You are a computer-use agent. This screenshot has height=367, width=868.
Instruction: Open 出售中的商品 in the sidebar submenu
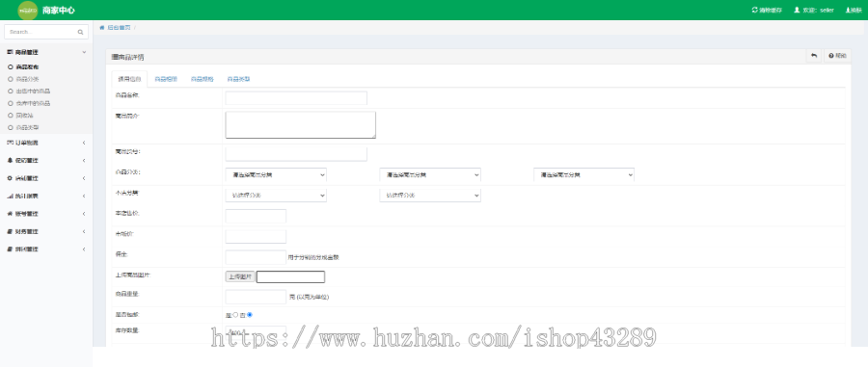[x=33, y=92]
